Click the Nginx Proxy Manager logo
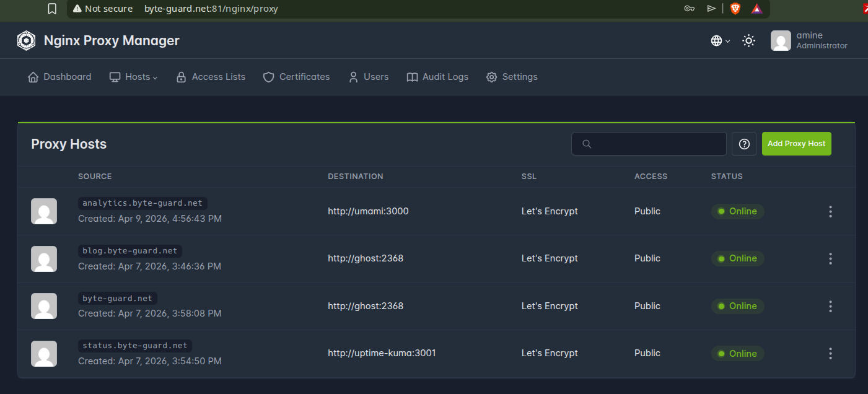The height and width of the screenshot is (394, 868). click(26, 40)
